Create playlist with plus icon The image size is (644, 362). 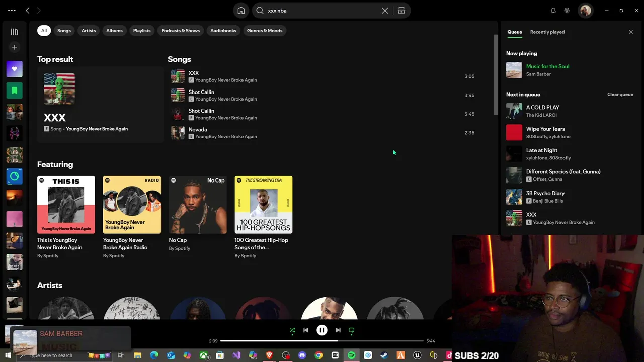click(x=14, y=47)
